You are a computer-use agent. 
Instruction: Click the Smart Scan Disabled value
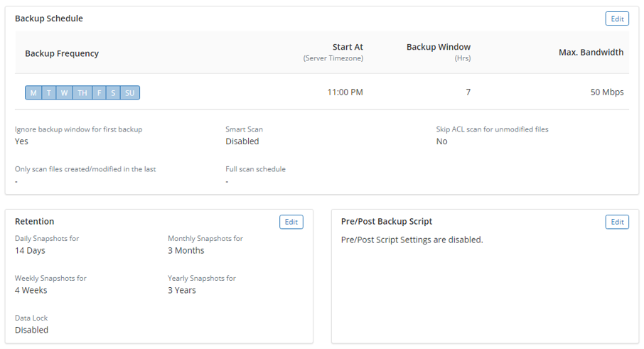[x=242, y=141]
